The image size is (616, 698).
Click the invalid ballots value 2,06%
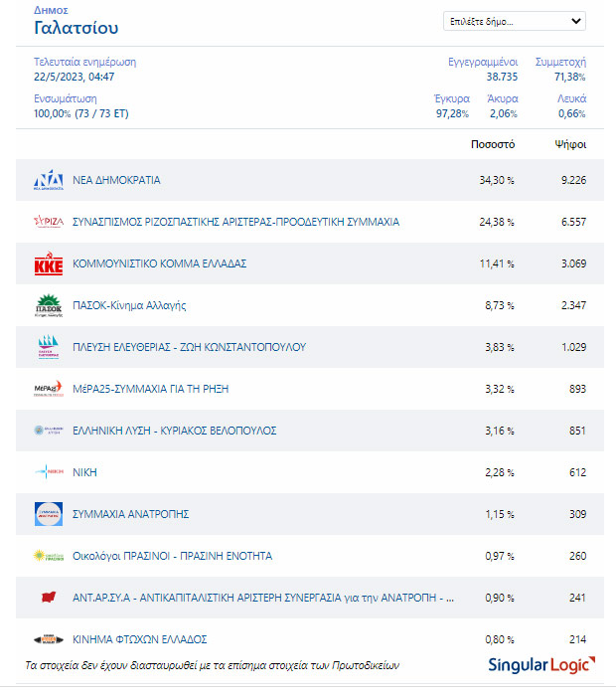pyautogui.click(x=504, y=113)
